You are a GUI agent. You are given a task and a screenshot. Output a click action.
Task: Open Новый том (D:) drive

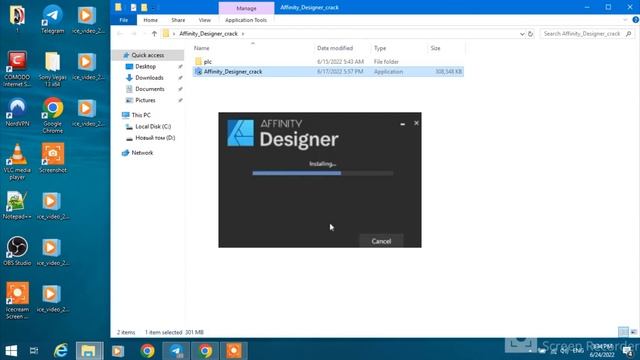tap(155, 138)
